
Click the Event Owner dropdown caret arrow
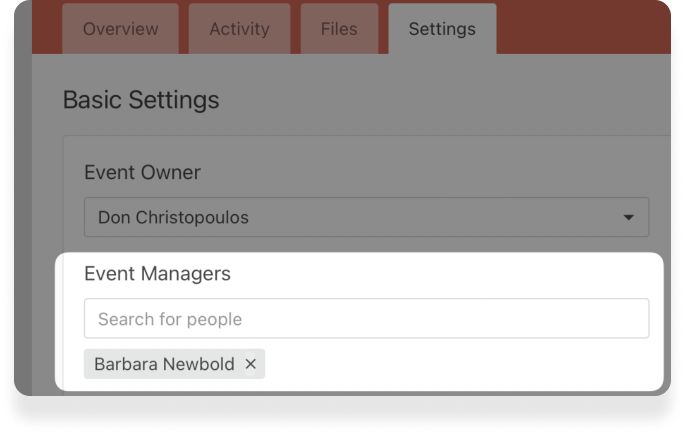(628, 217)
